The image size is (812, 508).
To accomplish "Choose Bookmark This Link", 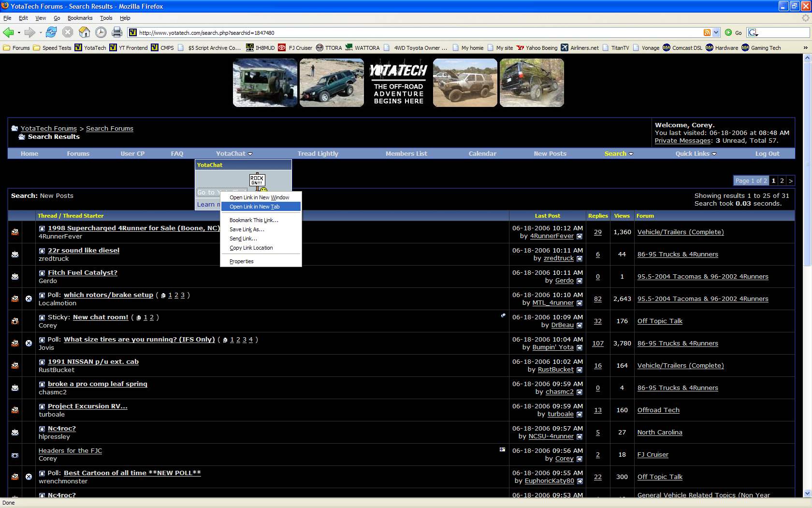I will [261, 220].
